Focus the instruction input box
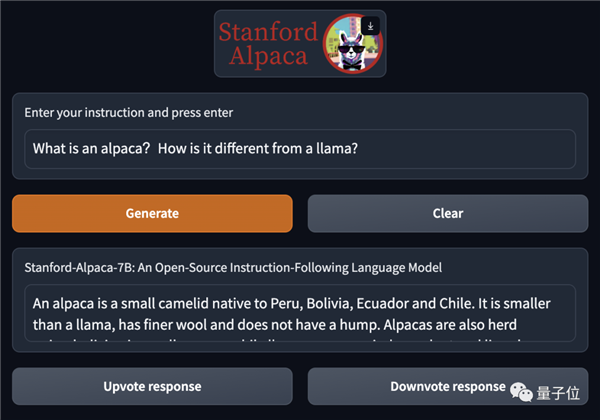This screenshot has width=600, height=420. click(x=300, y=149)
